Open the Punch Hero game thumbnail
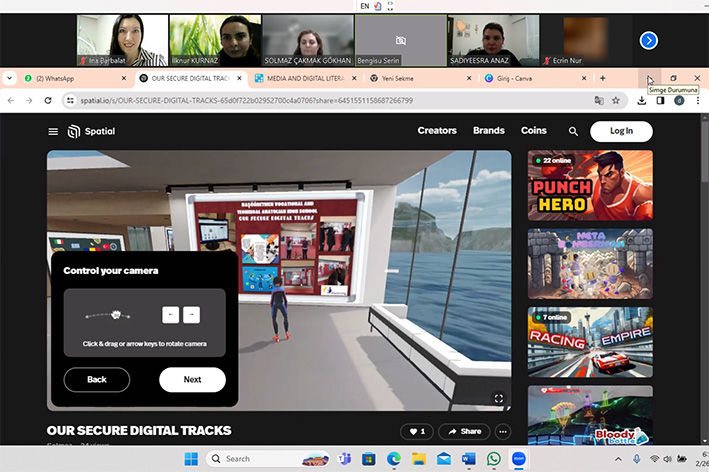The height and width of the screenshot is (472, 709). pyautogui.click(x=590, y=185)
